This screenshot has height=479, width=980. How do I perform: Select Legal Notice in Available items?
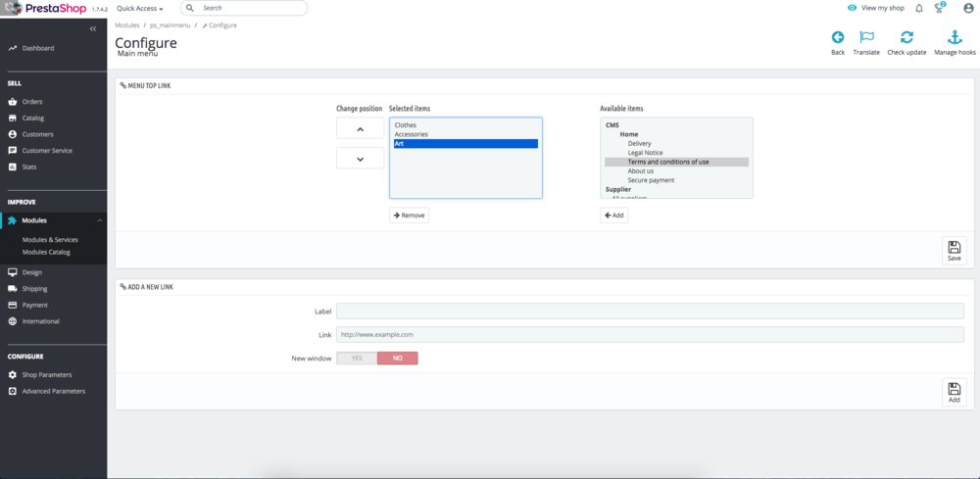pos(676,153)
